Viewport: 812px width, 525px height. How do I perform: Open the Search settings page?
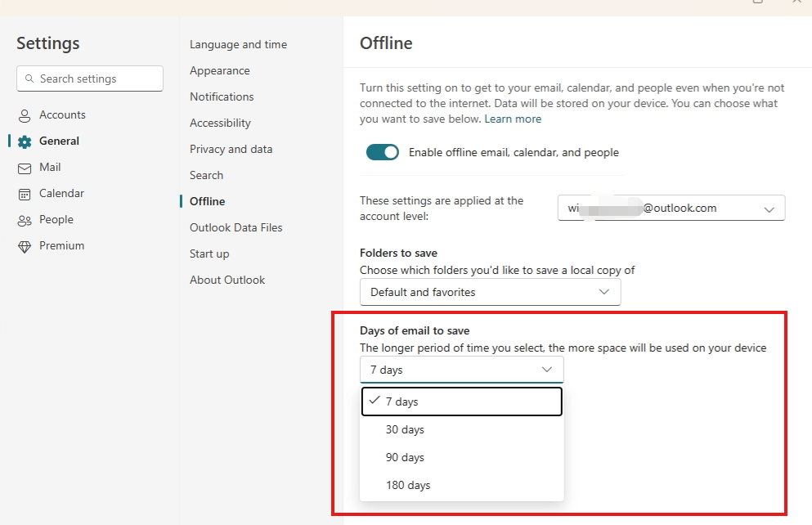point(206,176)
